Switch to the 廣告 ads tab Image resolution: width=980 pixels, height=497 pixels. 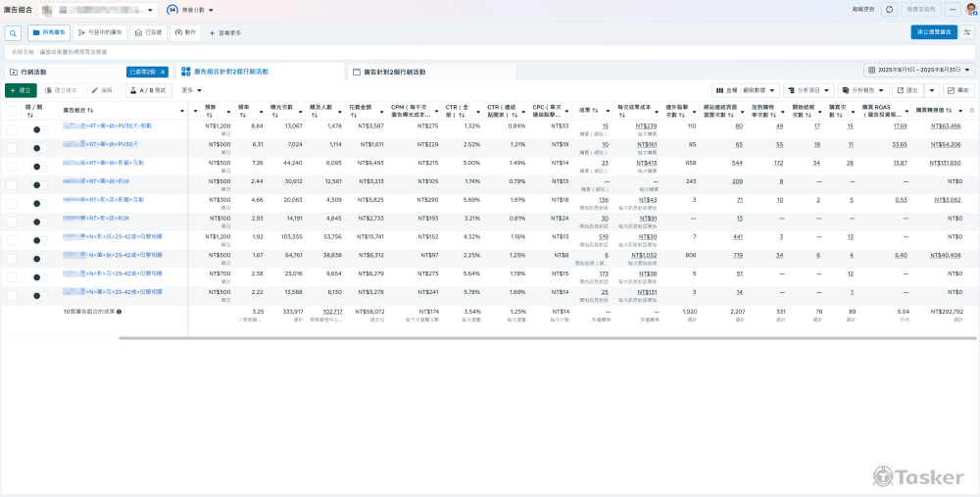392,72
